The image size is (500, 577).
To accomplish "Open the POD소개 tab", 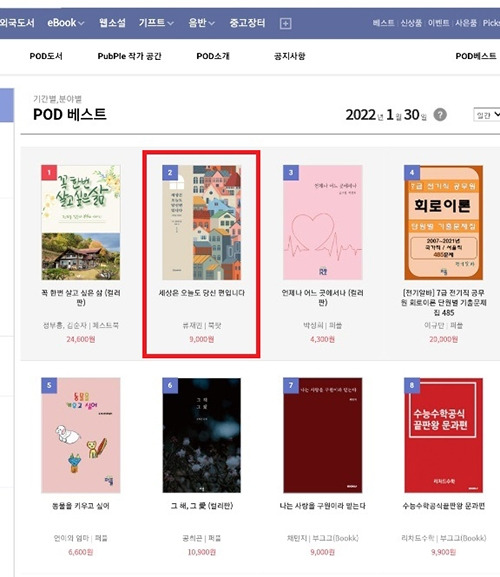I will 213,56.
